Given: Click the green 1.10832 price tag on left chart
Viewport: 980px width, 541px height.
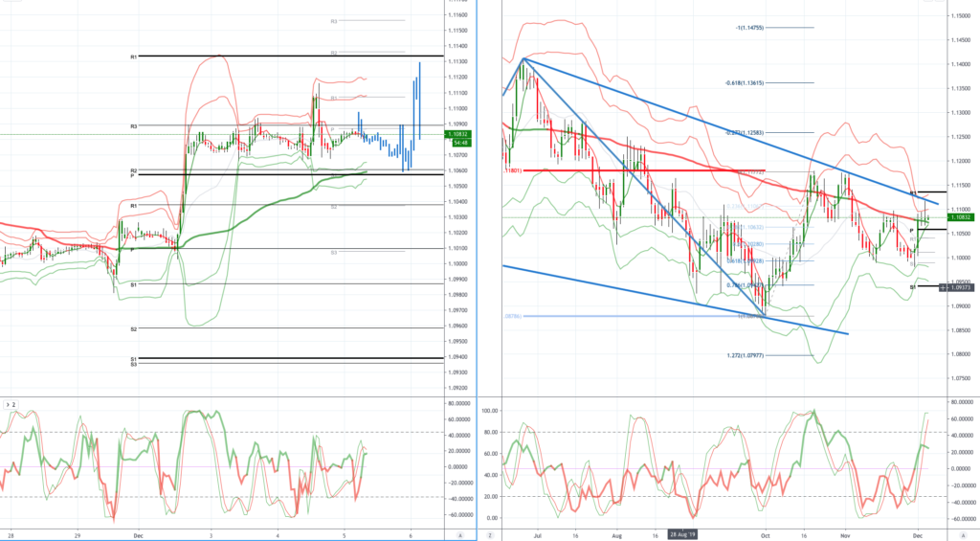Looking at the screenshot, I should (x=458, y=134).
